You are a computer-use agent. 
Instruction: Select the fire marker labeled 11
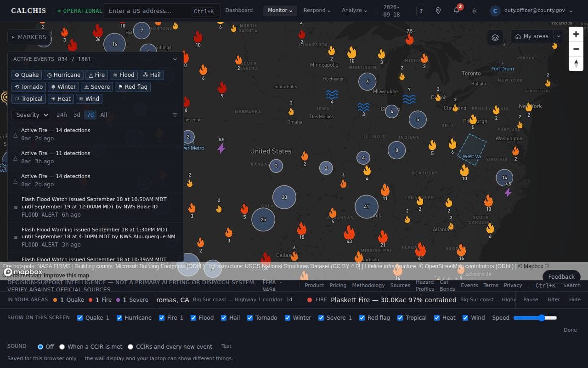pyautogui.click(x=385, y=190)
